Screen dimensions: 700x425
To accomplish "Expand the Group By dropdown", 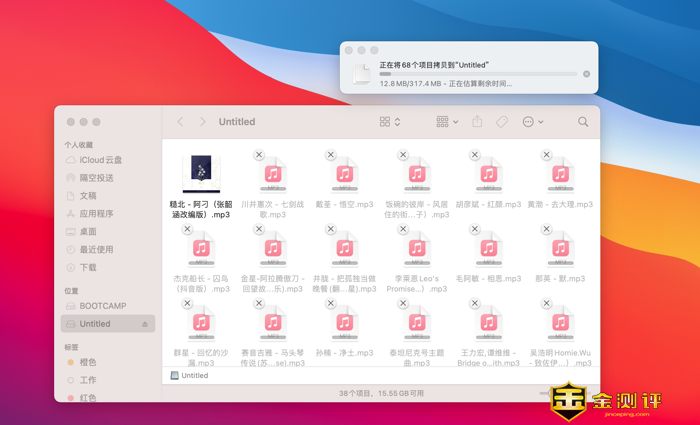I will coord(447,122).
